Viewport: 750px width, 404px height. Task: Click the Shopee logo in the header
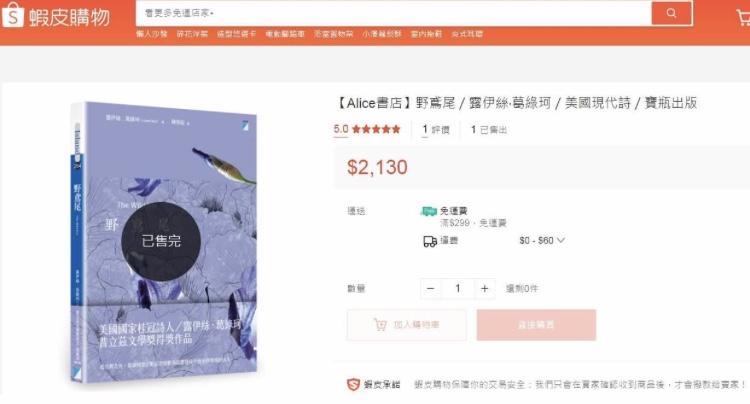point(55,16)
